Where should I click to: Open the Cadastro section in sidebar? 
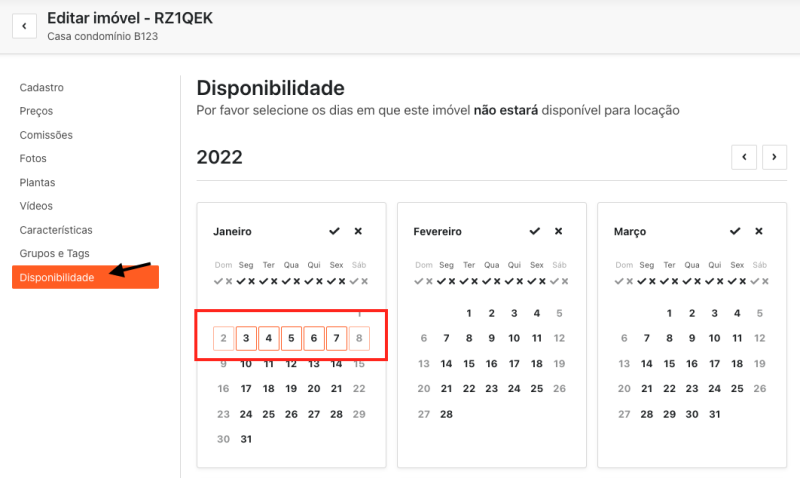[42, 88]
